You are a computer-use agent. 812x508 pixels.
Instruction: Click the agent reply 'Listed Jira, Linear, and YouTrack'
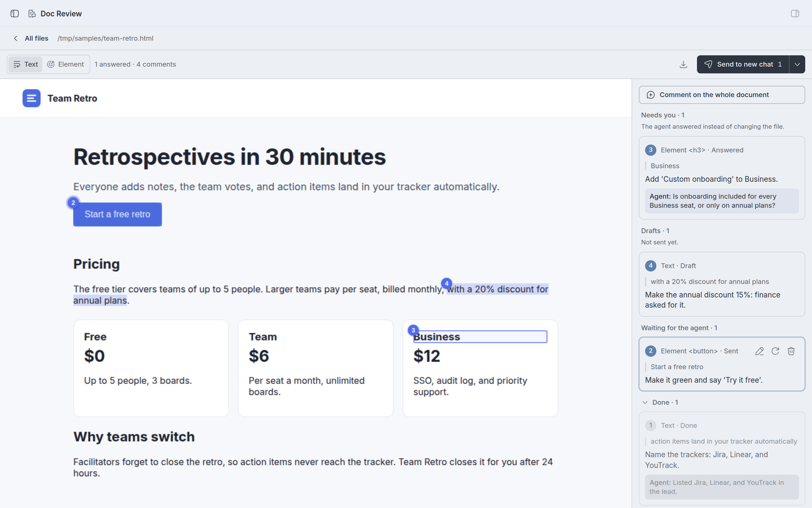722,487
